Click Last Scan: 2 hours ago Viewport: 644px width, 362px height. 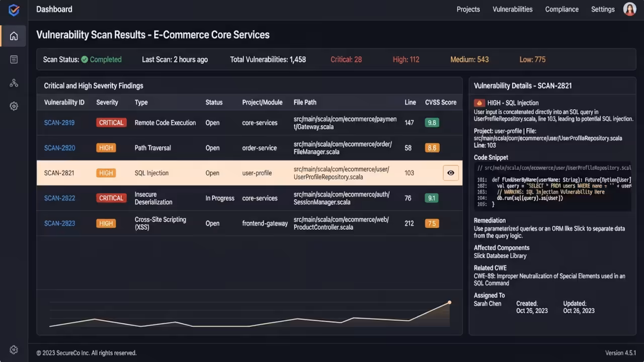click(x=175, y=59)
